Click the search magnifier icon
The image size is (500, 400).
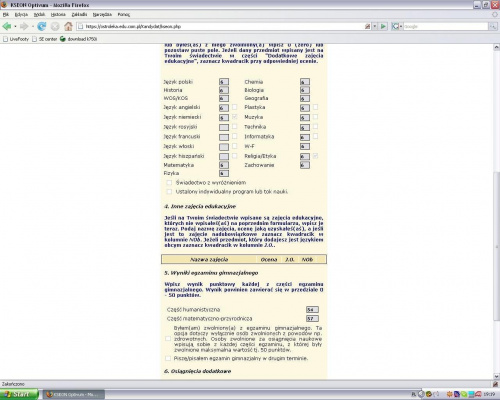coord(493,26)
